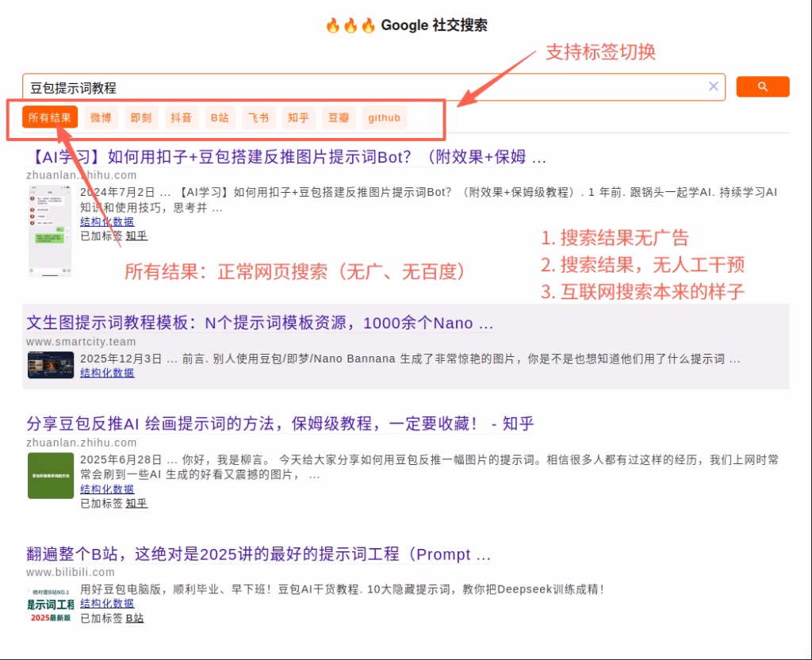The image size is (812, 660).
Task: Select the 所有结果 tab
Action: [x=50, y=117]
